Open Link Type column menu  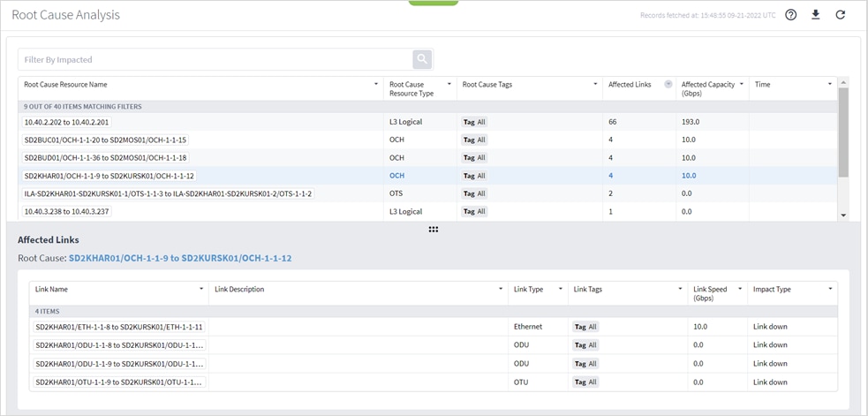point(560,289)
